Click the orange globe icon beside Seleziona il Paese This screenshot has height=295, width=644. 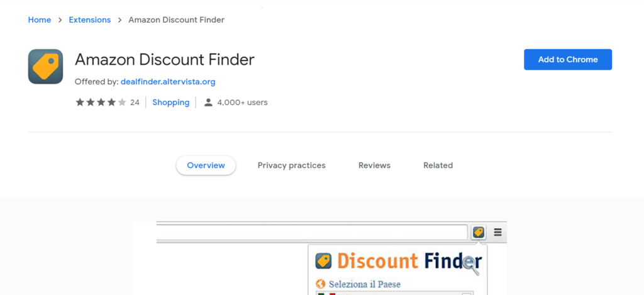(x=320, y=284)
